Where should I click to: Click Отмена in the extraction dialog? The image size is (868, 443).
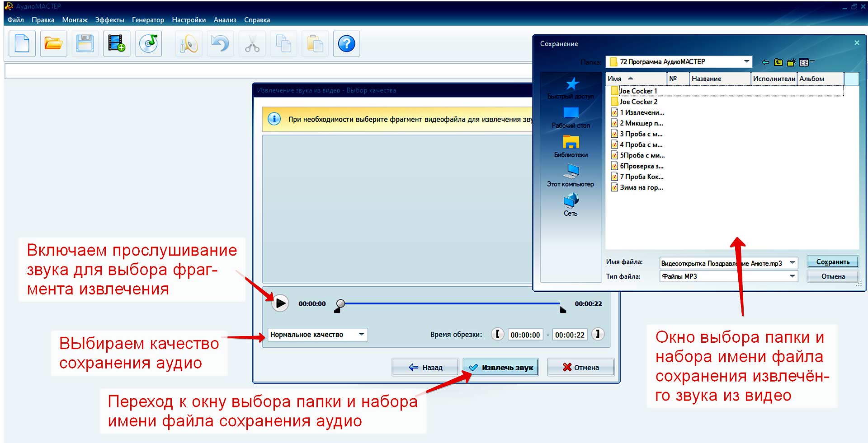pos(581,367)
